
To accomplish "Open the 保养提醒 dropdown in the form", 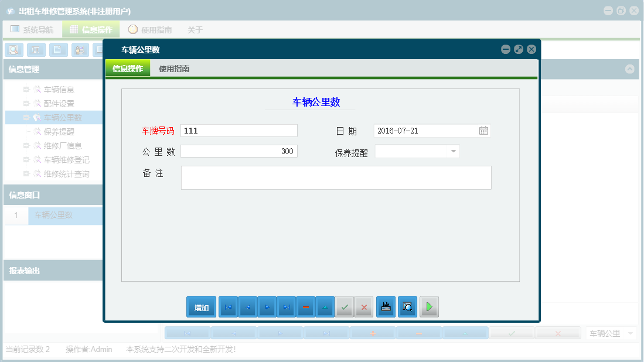I will pos(452,151).
